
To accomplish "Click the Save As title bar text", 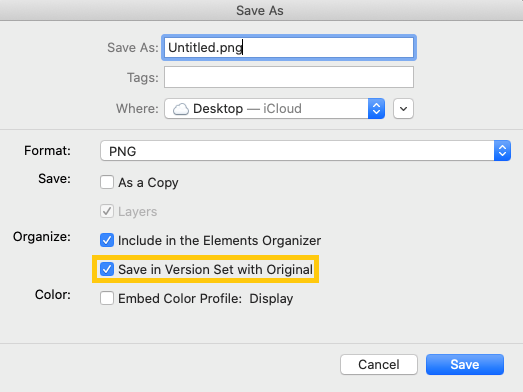I will tap(260, 11).
